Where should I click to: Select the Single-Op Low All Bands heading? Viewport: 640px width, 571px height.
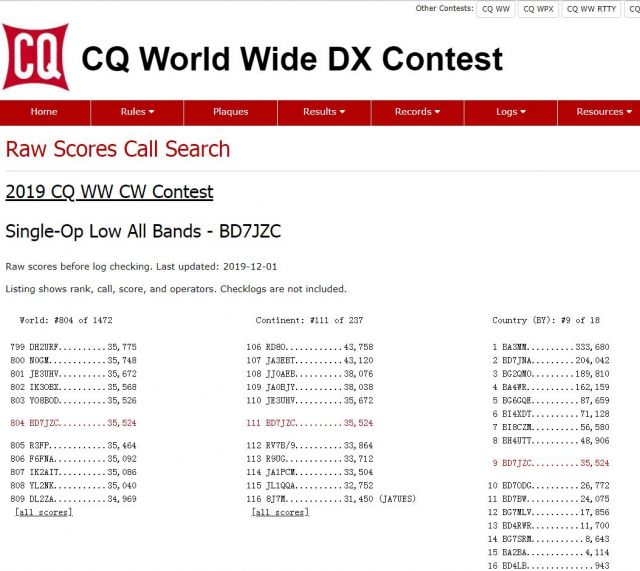(x=143, y=231)
